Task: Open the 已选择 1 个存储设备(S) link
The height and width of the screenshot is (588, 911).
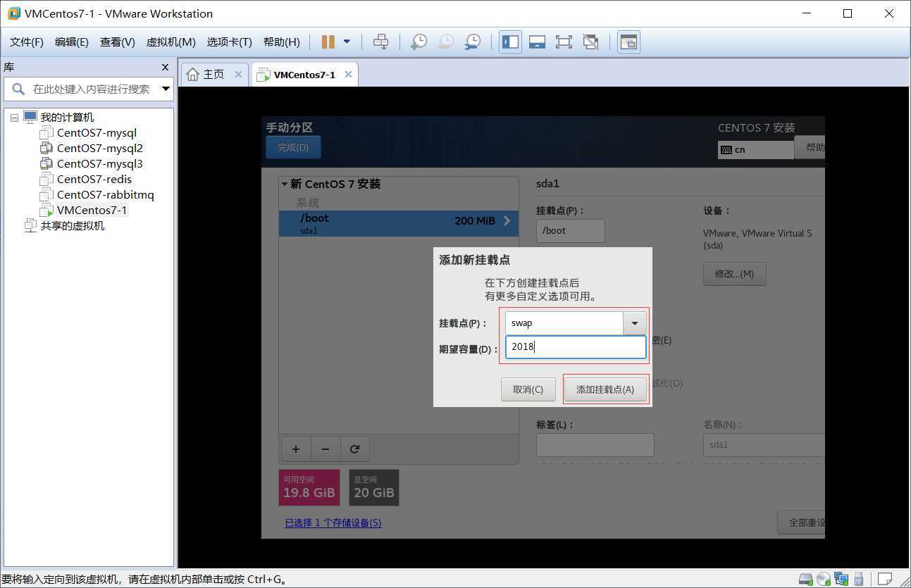Action: [333, 523]
